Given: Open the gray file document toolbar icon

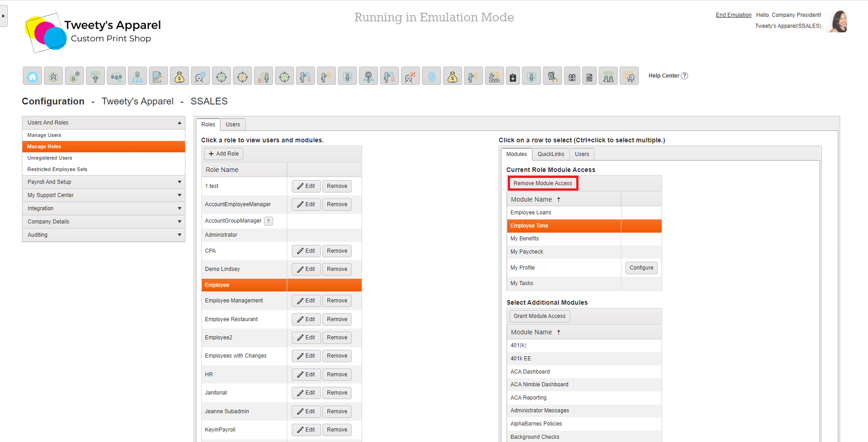Looking at the screenshot, I should [589, 76].
